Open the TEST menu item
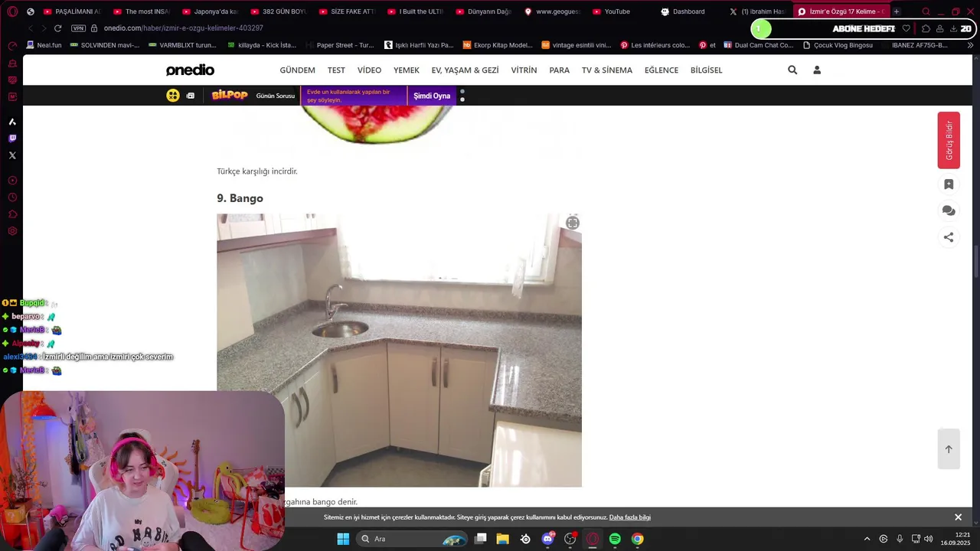This screenshot has height=551, width=980. [x=336, y=70]
